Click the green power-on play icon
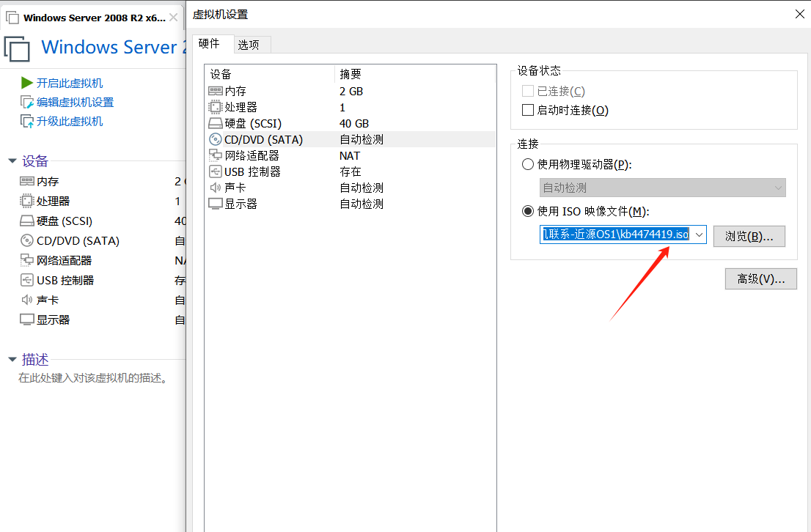The image size is (811, 532). [27, 83]
